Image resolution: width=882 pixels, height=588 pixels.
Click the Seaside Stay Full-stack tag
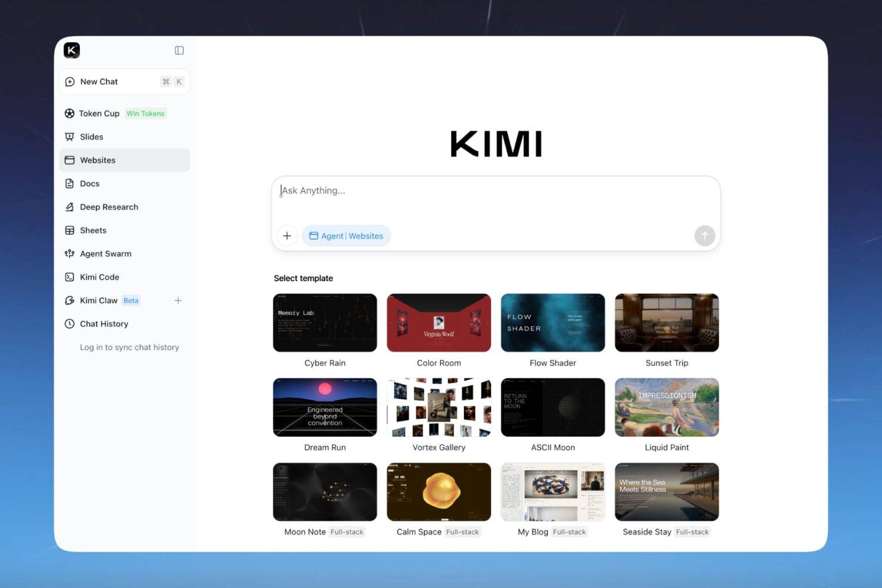click(692, 532)
